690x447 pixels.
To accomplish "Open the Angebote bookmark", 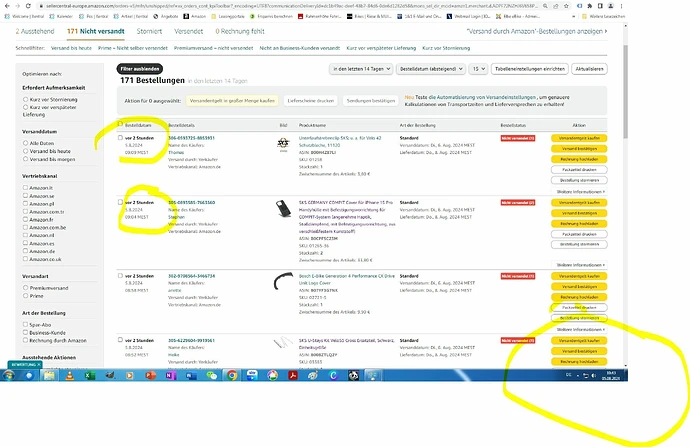I will point(165,16).
